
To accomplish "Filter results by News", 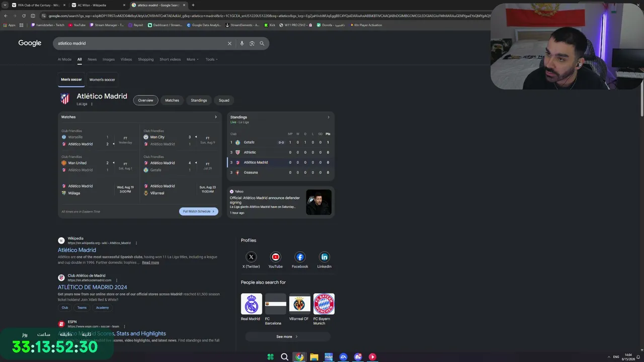I will tap(92, 59).
